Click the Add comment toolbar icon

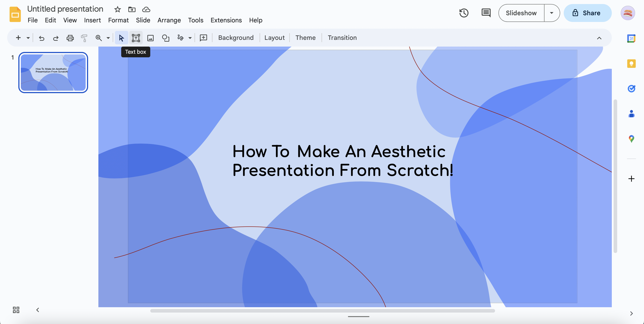click(203, 38)
